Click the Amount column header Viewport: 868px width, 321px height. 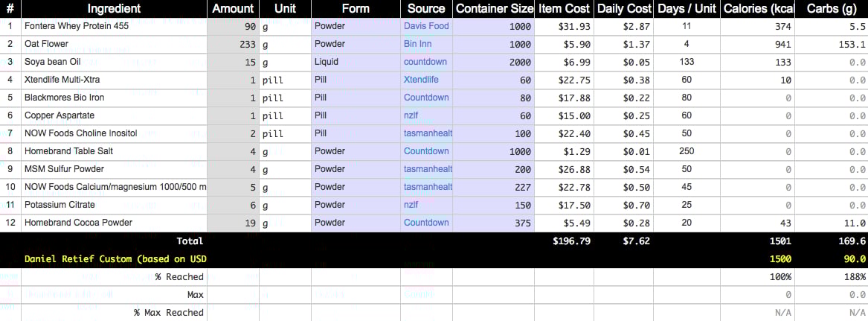(233, 9)
